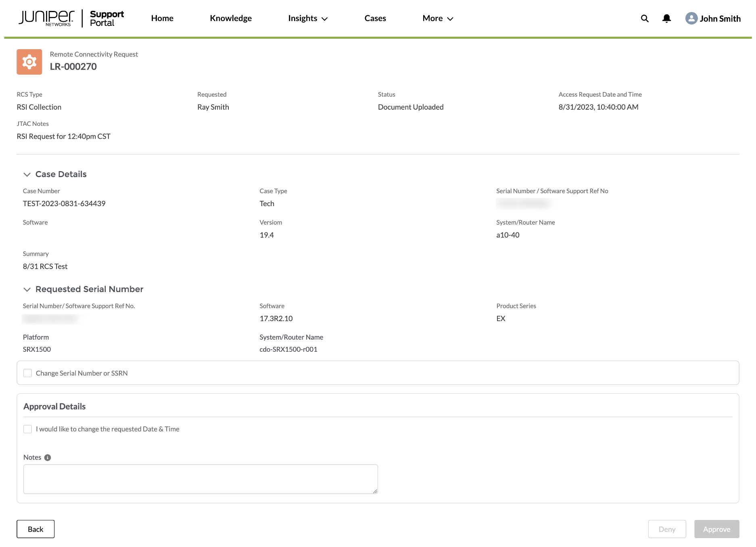Open the search icon in the header

(x=644, y=19)
